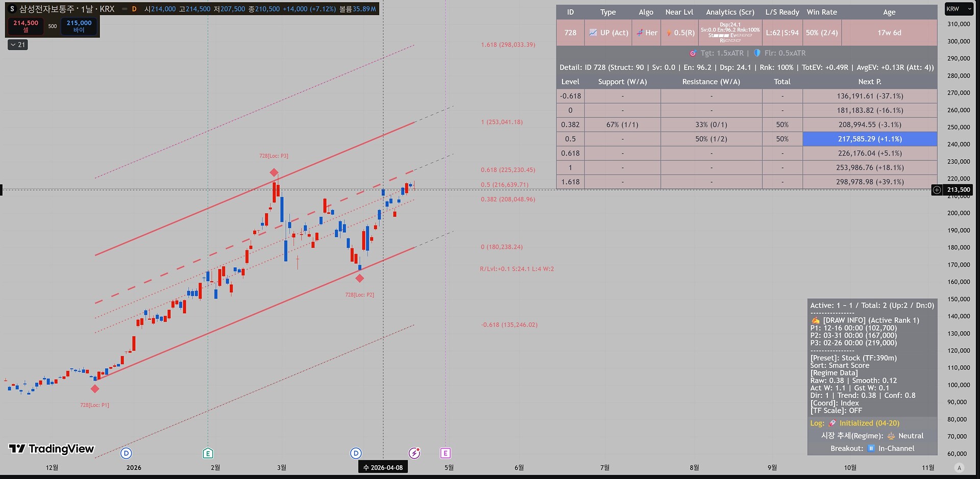Click the 728[Loc: P1] pivot label
The image size is (980, 479).
pos(94,405)
